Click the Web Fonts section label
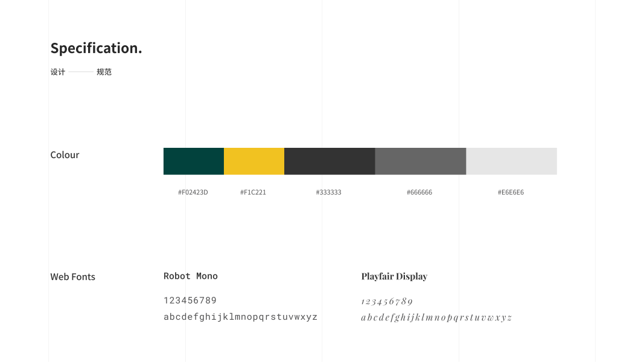 (72, 277)
